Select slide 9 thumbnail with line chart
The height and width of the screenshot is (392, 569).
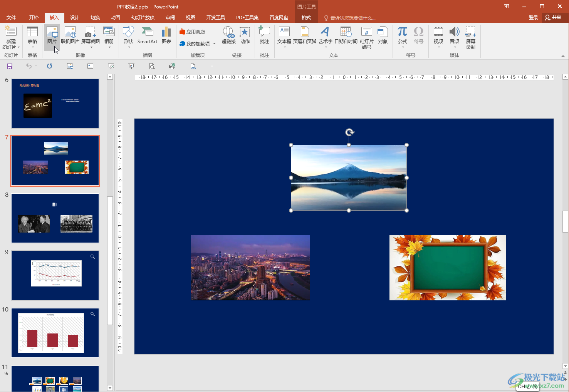point(55,275)
